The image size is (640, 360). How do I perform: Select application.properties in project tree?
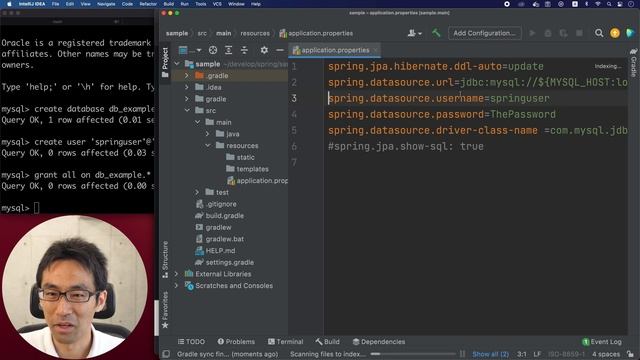(257, 180)
